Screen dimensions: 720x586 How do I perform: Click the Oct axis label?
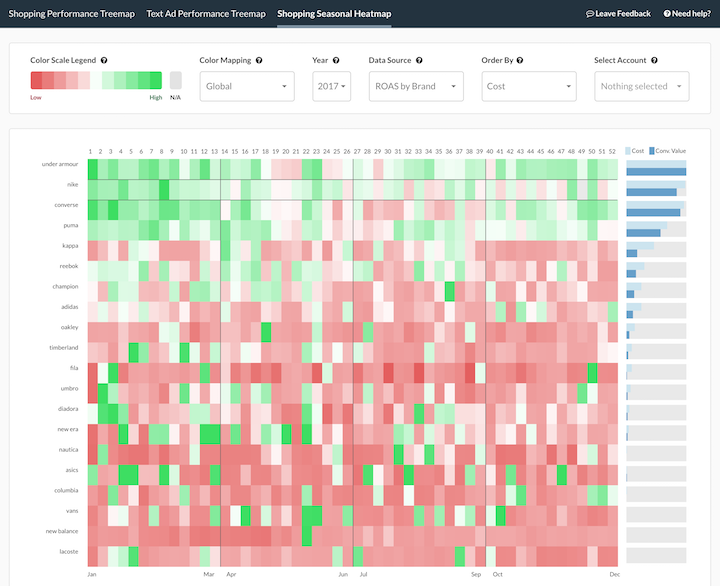498,574
